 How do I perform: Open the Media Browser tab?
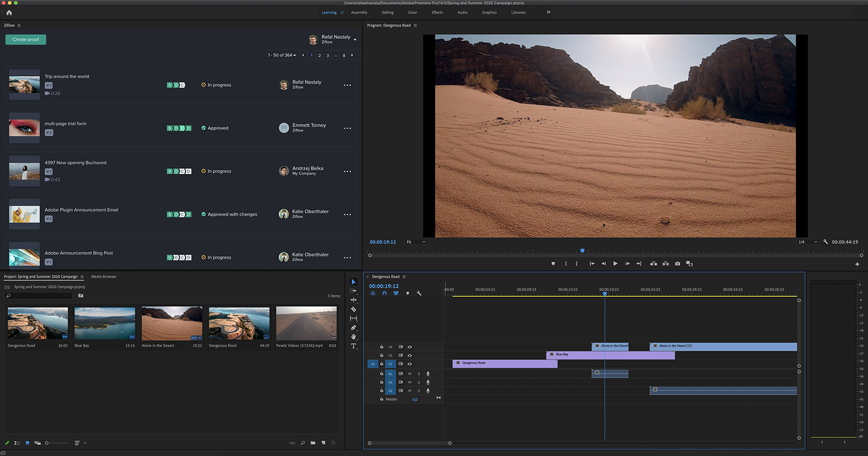tap(104, 277)
